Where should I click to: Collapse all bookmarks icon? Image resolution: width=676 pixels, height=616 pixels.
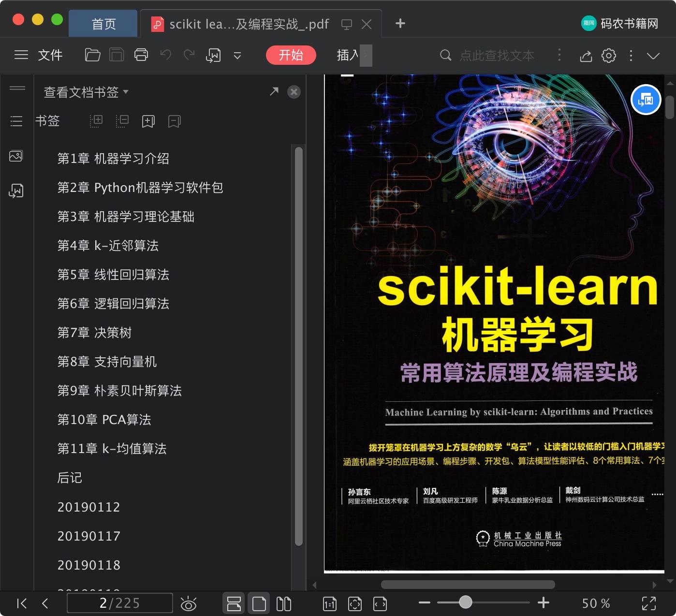(122, 121)
